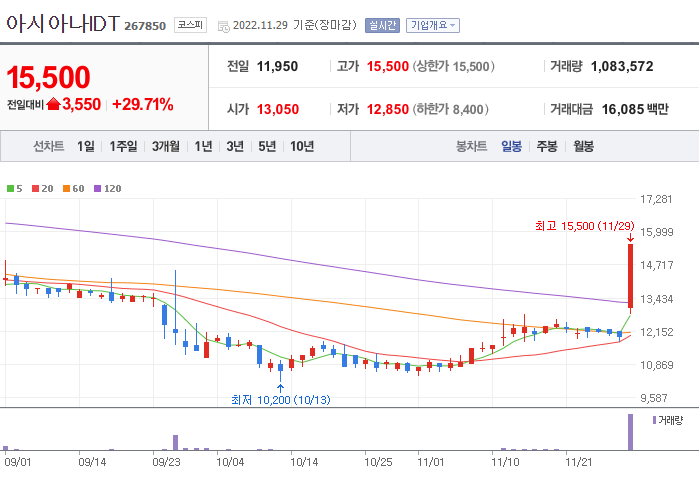Click the 코스피 market badge

(190, 25)
